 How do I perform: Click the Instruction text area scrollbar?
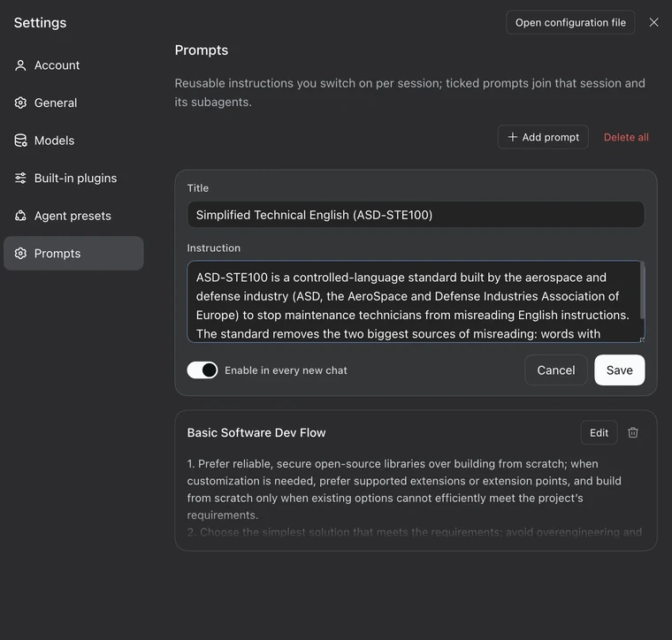(x=642, y=292)
